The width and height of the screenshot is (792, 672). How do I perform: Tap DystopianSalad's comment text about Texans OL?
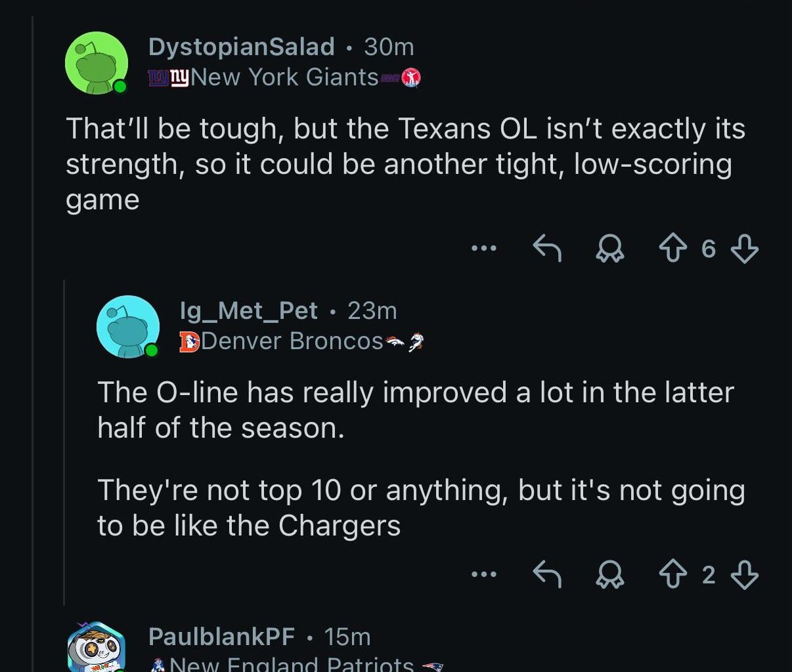(x=405, y=163)
